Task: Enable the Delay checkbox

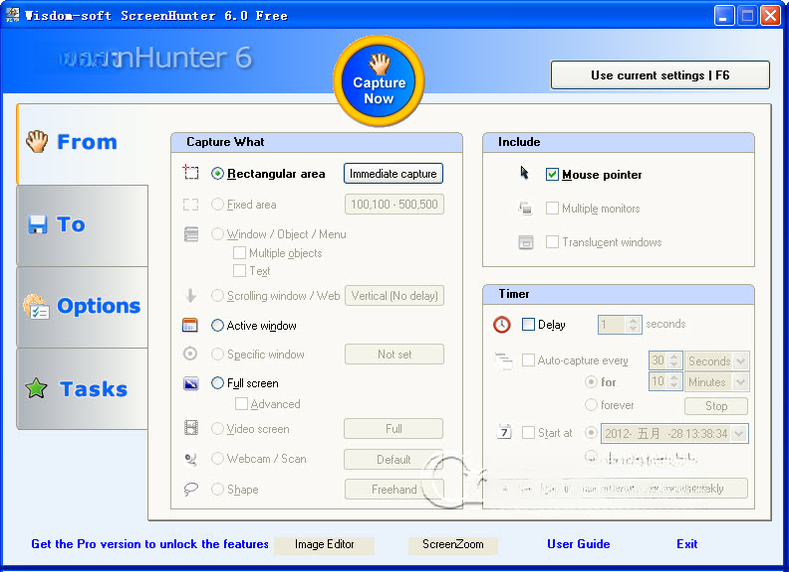Action: tap(528, 324)
